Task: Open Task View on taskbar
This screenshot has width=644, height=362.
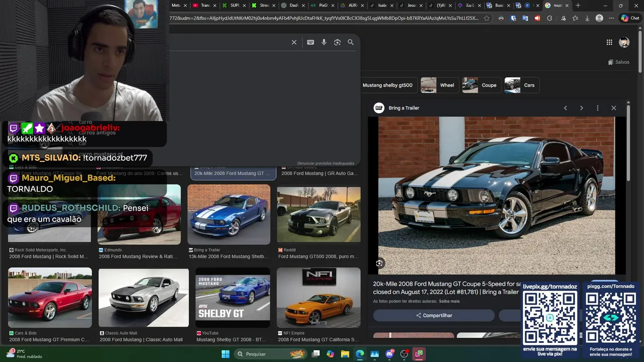Action: click(316, 354)
